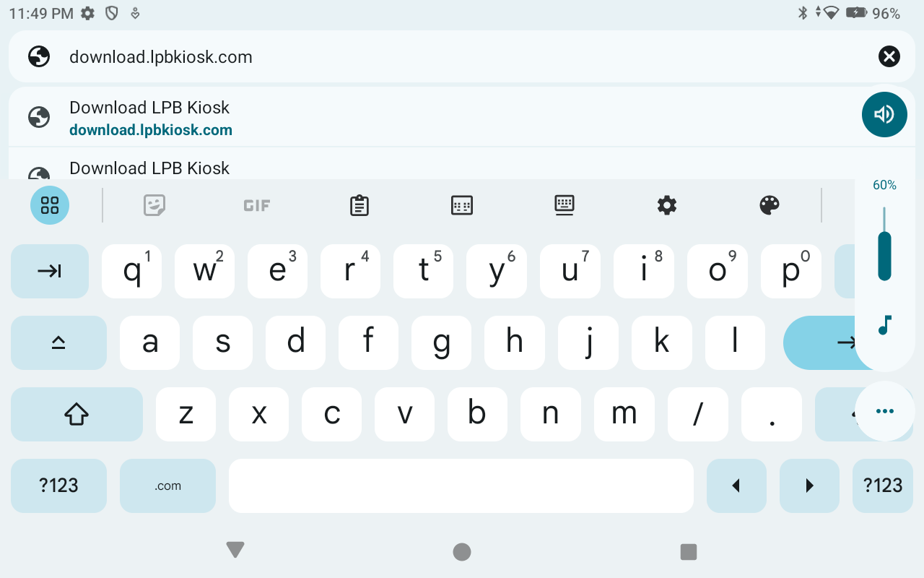The height and width of the screenshot is (578, 924).
Task: Open keyboard theme palette icon
Action: coord(770,205)
